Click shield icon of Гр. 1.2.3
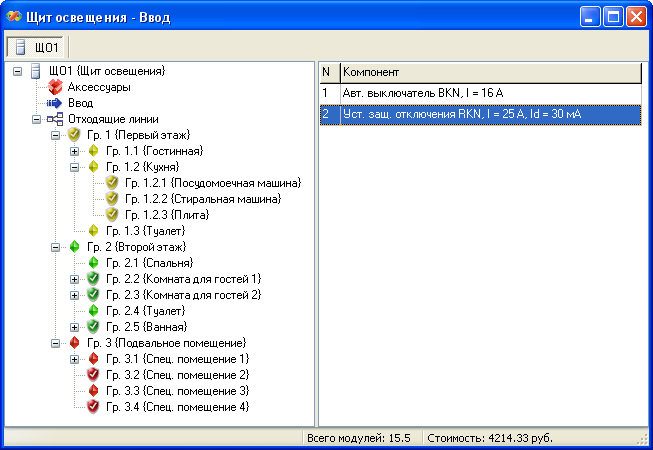The width and height of the screenshot is (653, 450). click(x=112, y=214)
